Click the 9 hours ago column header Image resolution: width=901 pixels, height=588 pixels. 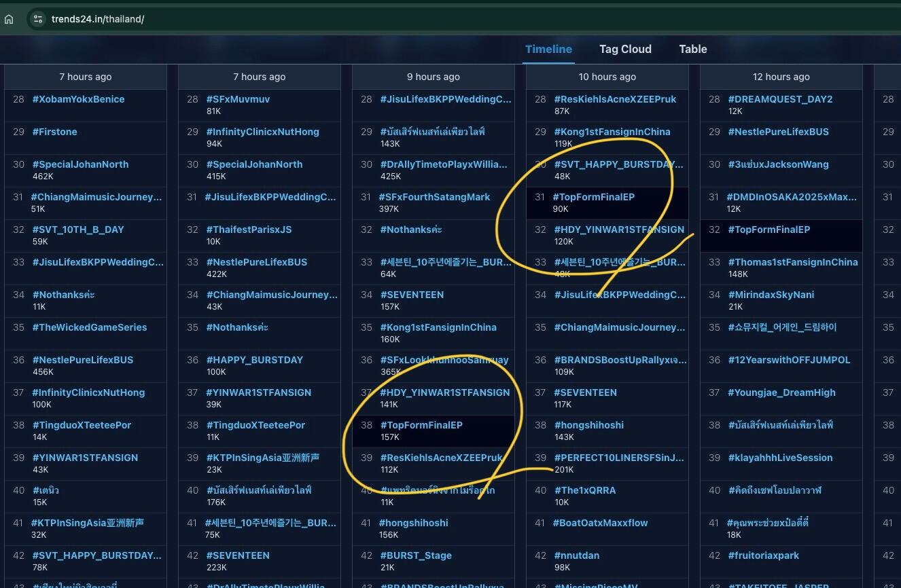(x=434, y=77)
